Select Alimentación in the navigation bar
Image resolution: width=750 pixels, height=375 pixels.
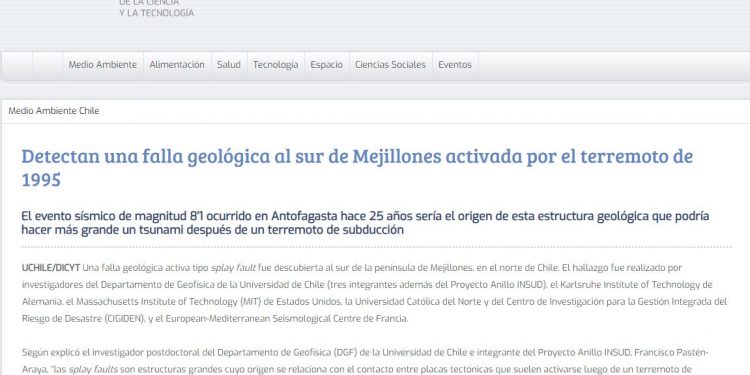click(176, 65)
